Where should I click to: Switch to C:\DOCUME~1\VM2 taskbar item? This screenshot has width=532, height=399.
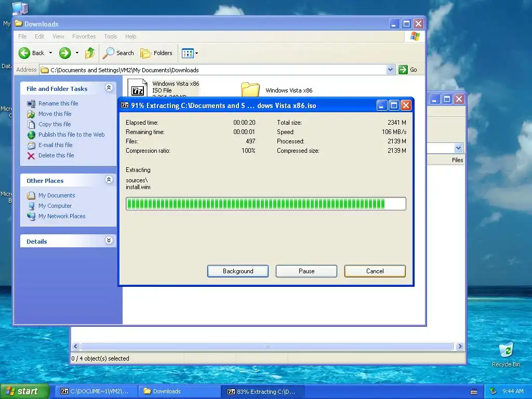point(96,391)
